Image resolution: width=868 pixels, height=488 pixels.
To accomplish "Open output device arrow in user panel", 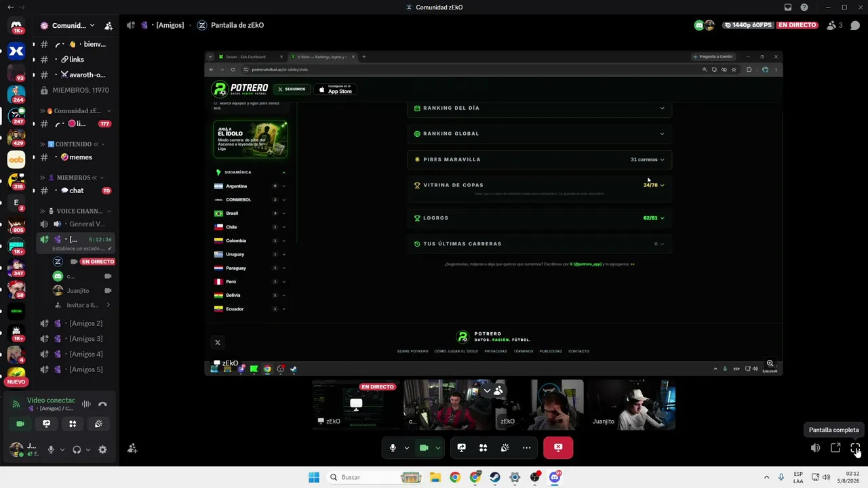I will point(88,449).
